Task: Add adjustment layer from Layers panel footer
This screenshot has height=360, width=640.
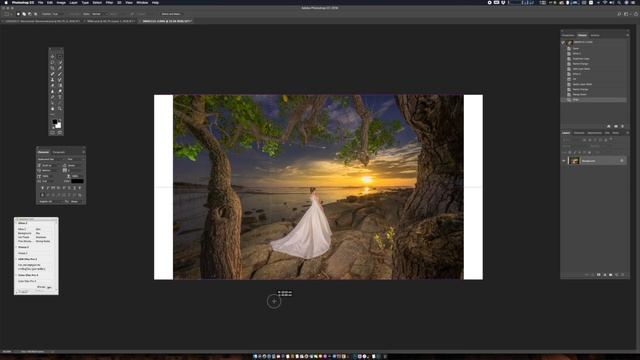Action: 605,275
